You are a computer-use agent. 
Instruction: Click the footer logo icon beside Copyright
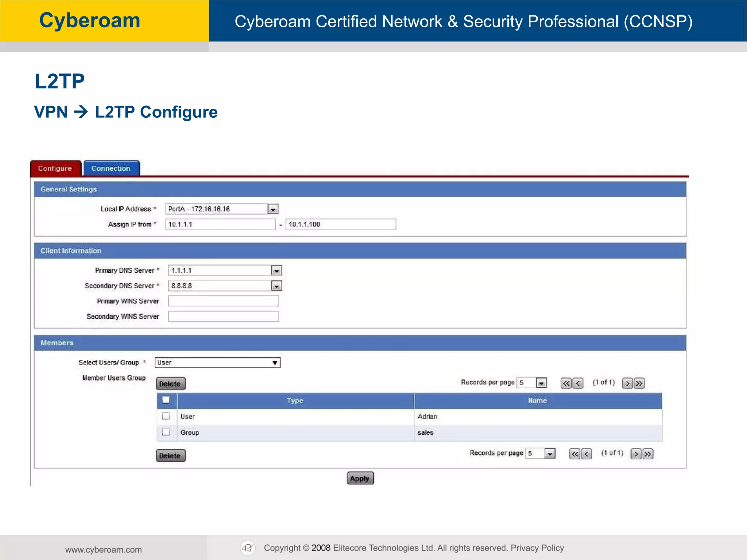click(x=248, y=548)
